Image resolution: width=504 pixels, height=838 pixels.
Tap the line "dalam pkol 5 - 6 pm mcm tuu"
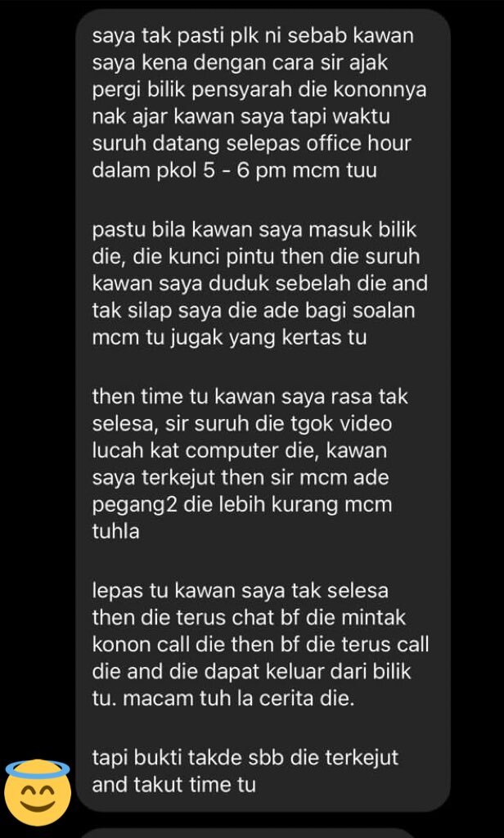pos(234,171)
